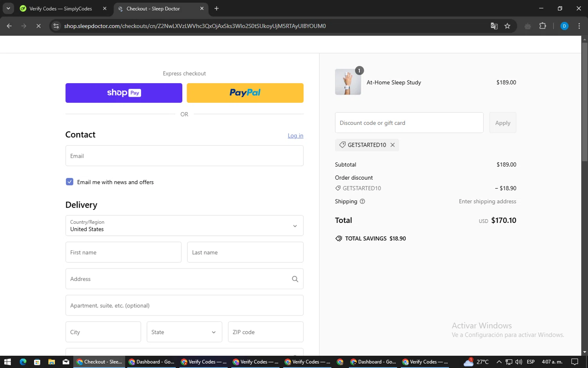Open Windows notification center icon
This screenshot has height=368, width=588.
click(x=575, y=362)
